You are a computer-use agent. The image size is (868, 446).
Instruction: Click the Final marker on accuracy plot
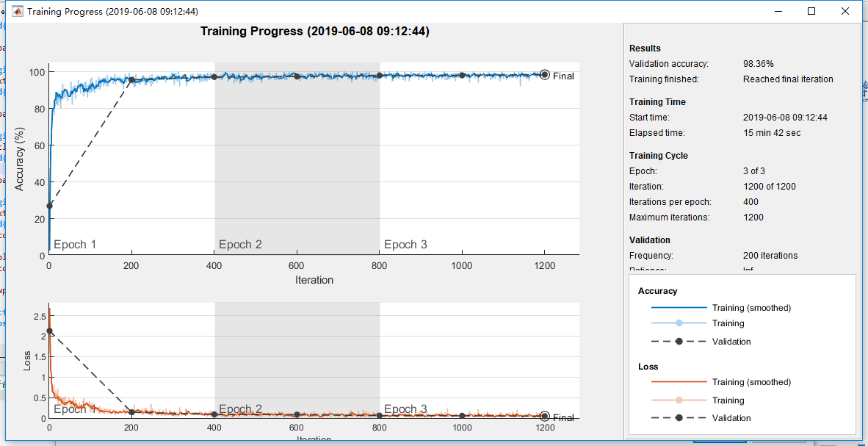click(x=544, y=74)
